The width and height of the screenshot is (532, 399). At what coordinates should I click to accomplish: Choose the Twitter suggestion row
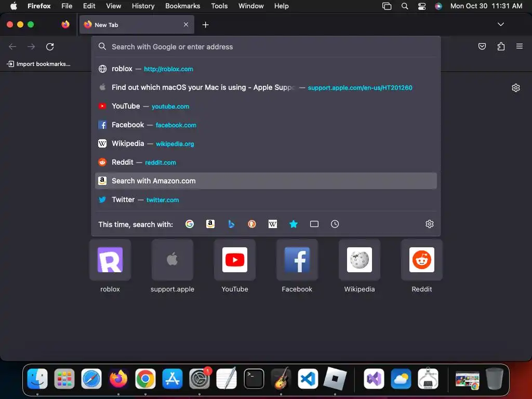click(266, 199)
